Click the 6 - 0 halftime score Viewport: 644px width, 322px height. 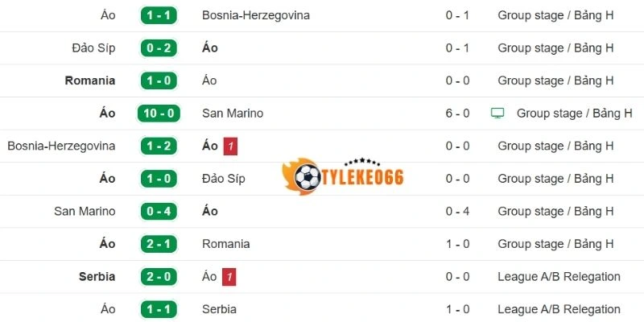click(x=457, y=114)
